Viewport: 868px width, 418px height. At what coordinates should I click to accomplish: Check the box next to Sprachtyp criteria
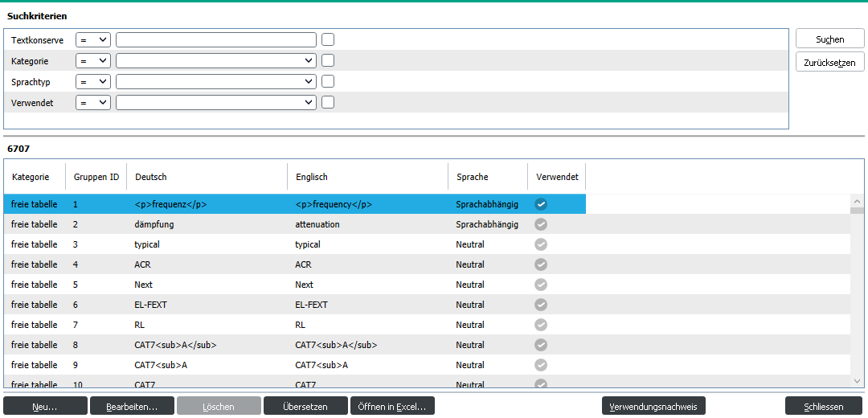(x=328, y=81)
